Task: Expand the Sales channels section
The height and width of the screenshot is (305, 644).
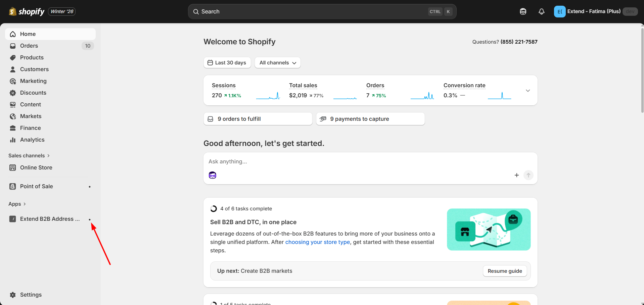Action: (29, 156)
